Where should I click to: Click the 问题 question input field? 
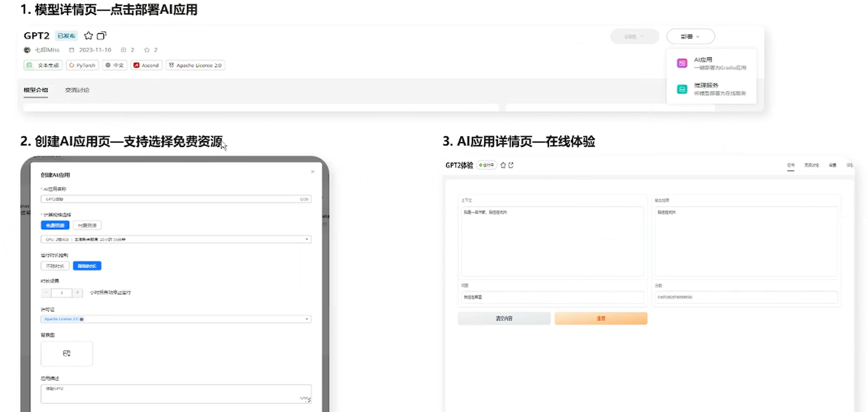pyautogui.click(x=552, y=297)
